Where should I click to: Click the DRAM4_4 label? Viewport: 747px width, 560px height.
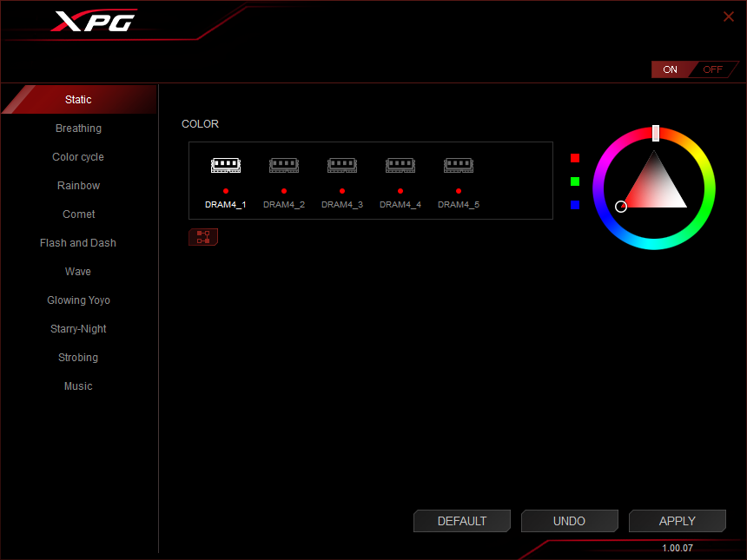point(400,205)
